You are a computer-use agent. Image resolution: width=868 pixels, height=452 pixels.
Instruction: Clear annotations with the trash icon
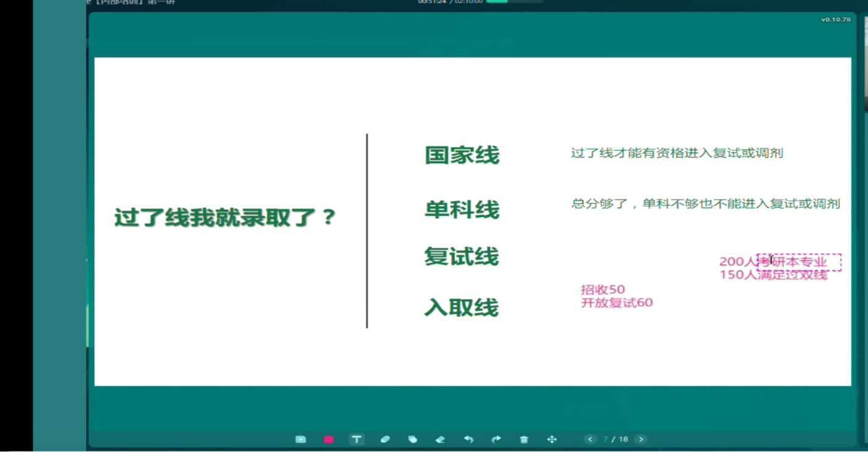tap(524, 439)
